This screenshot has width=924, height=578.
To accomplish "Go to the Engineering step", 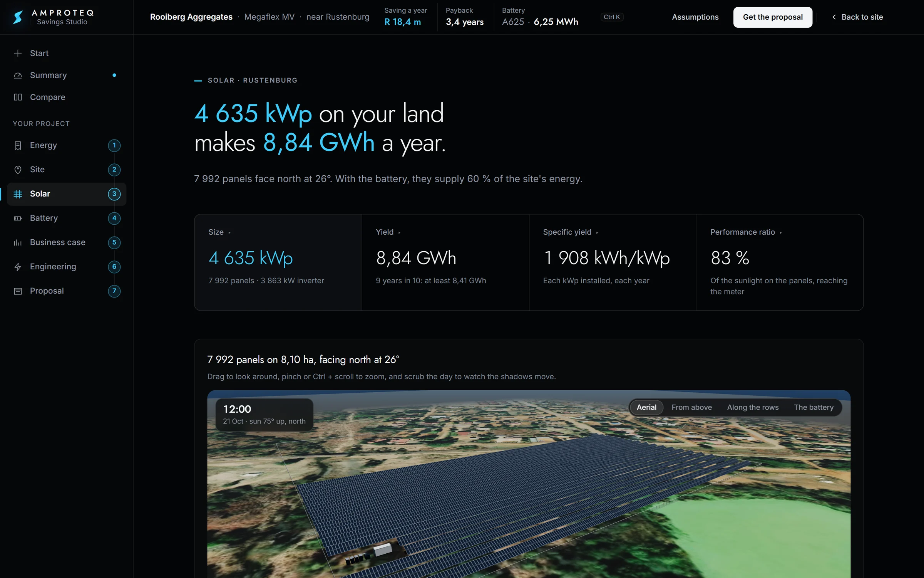I will click(x=67, y=267).
